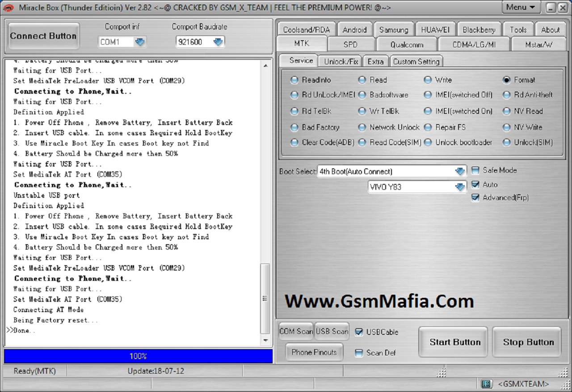Toggle the Auto checkbox
Screen dimensions: 572x392
point(475,184)
